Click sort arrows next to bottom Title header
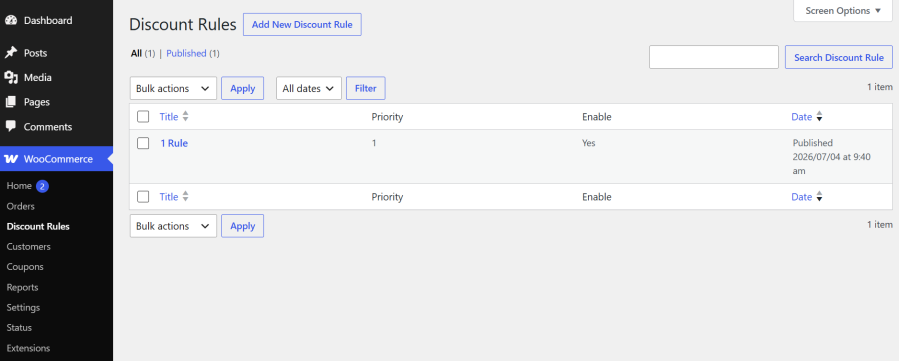The image size is (899, 361). click(x=185, y=197)
